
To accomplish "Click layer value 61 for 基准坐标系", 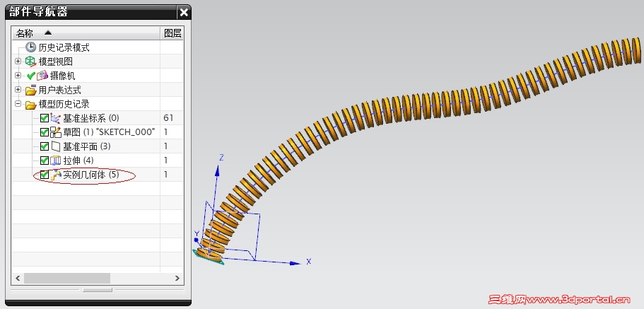I will click(x=168, y=118).
